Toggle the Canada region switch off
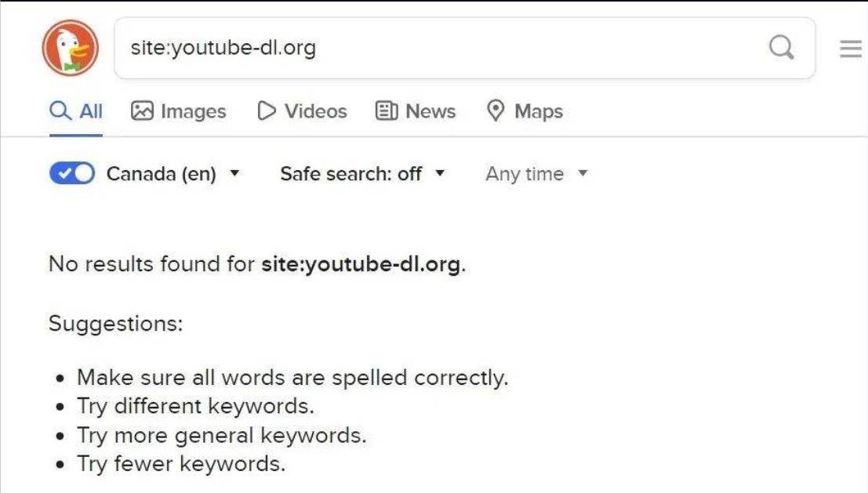 tap(72, 173)
